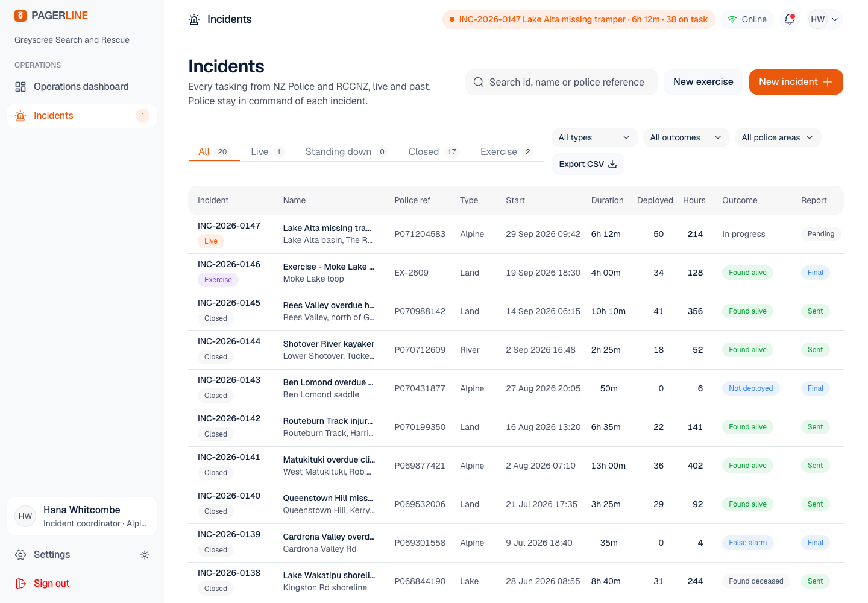Viewport: 868px width, 603px height.
Task: Click the Pending report badge for INC-2026-0147
Action: [x=821, y=234]
